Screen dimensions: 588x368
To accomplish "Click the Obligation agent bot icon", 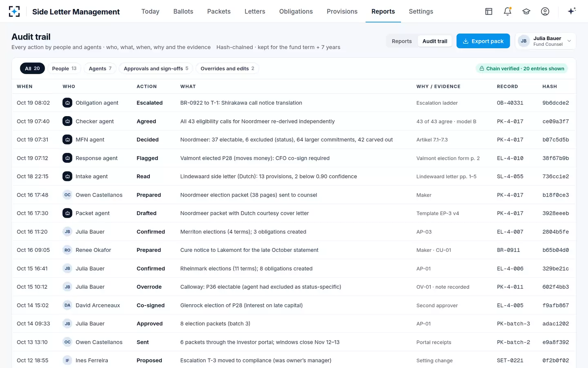I will click(67, 103).
